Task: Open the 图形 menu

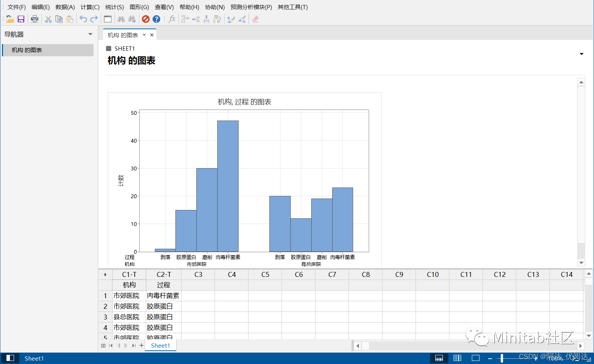Action: click(139, 7)
